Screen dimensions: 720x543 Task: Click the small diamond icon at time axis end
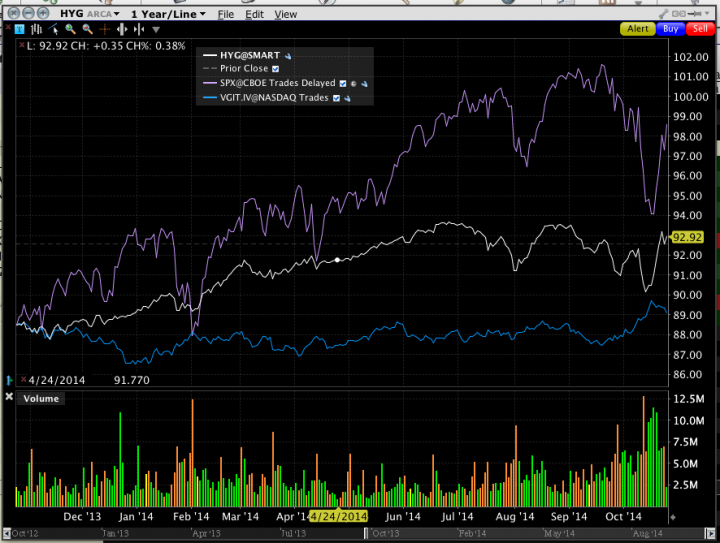(x=673, y=518)
